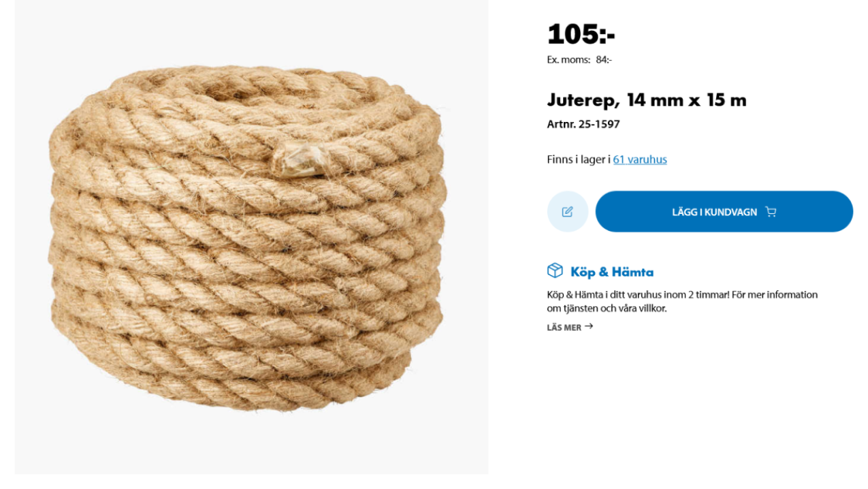Open the 61 varuhus stock link
Image resolution: width=868 pixels, height=489 pixels.
640,159
